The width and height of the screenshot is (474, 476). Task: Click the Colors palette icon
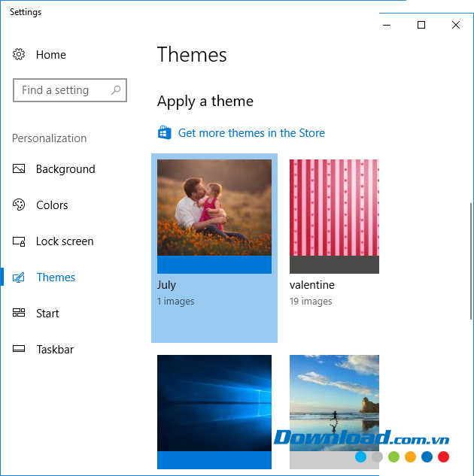click(19, 205)
